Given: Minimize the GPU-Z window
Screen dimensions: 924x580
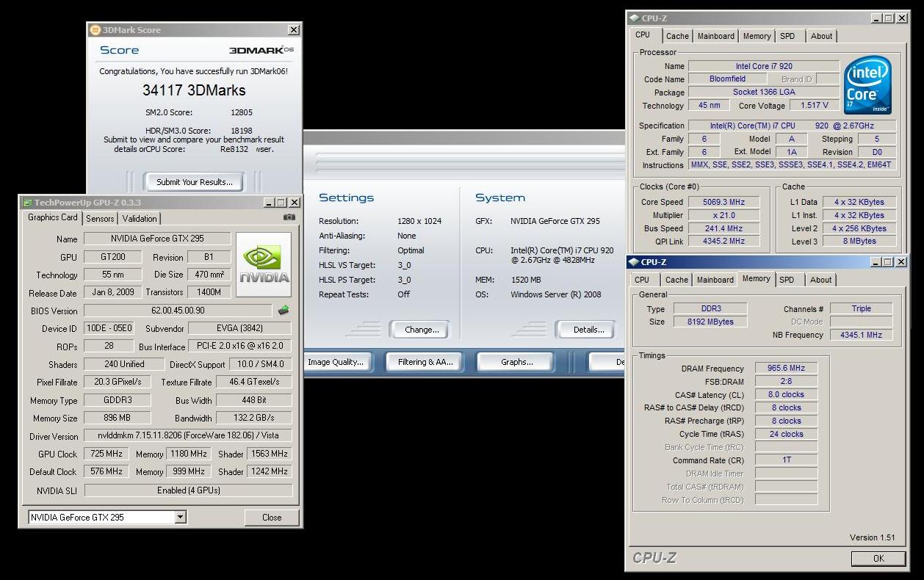Looking at the screenshot, I should (x=269, y=203).
